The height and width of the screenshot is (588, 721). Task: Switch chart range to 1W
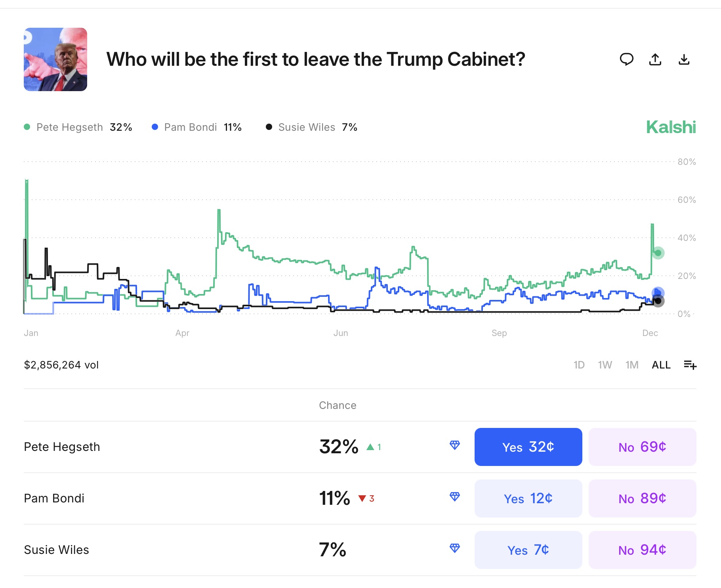tap(605, 365)
